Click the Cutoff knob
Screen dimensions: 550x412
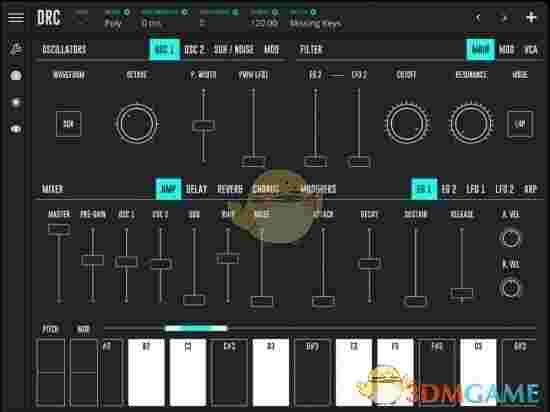[407, 123]
